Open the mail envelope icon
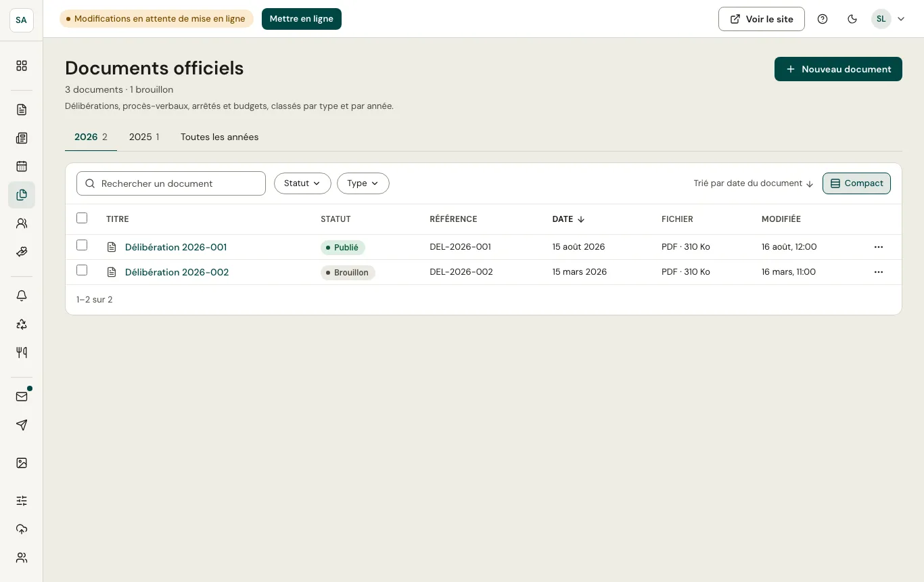Screen dimensions: 924x582 [22, 397]
